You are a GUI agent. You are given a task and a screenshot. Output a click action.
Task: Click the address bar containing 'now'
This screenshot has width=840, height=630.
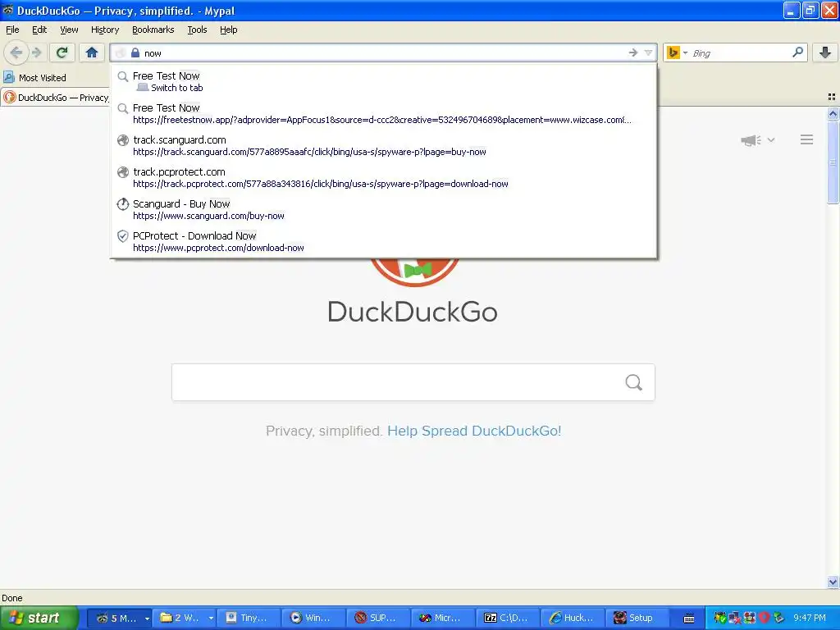(383, 53)
